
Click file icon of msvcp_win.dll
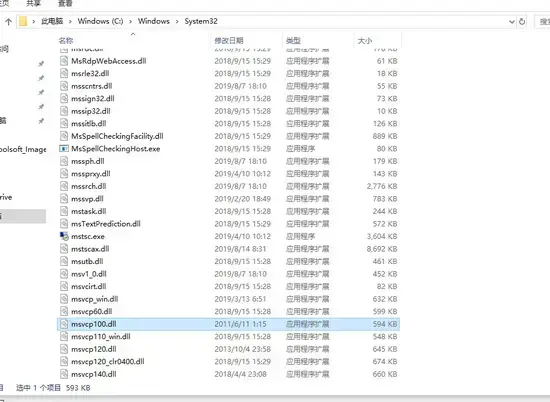point(64,299)
